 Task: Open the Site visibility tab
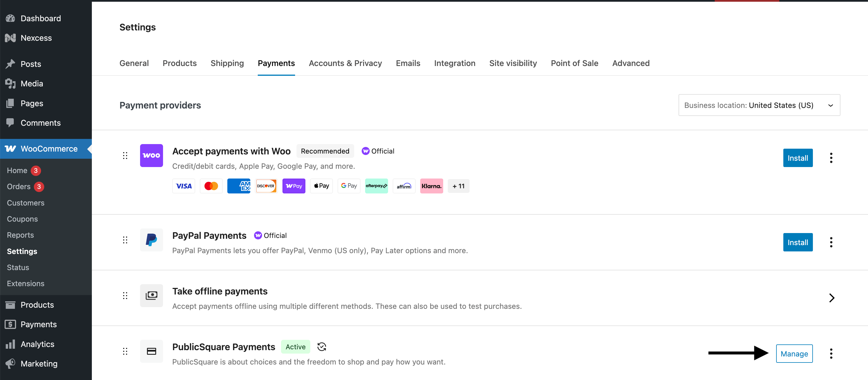(x=513, y=63)
